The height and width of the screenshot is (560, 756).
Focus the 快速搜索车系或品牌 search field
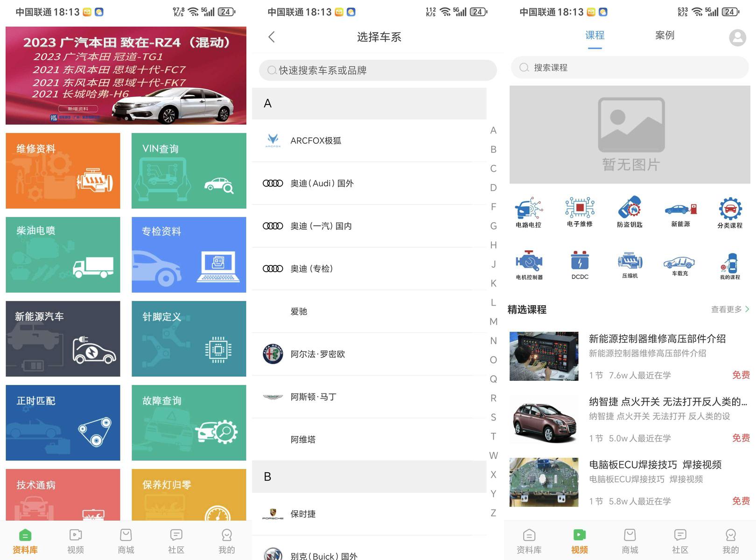(378, 70)
